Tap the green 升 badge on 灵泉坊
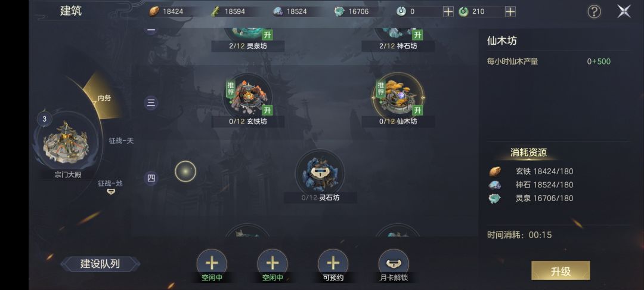 click(x=267, y=35)
